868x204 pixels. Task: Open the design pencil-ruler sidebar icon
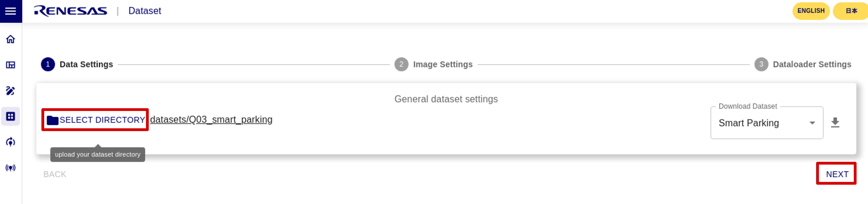[x=10, y=90]
